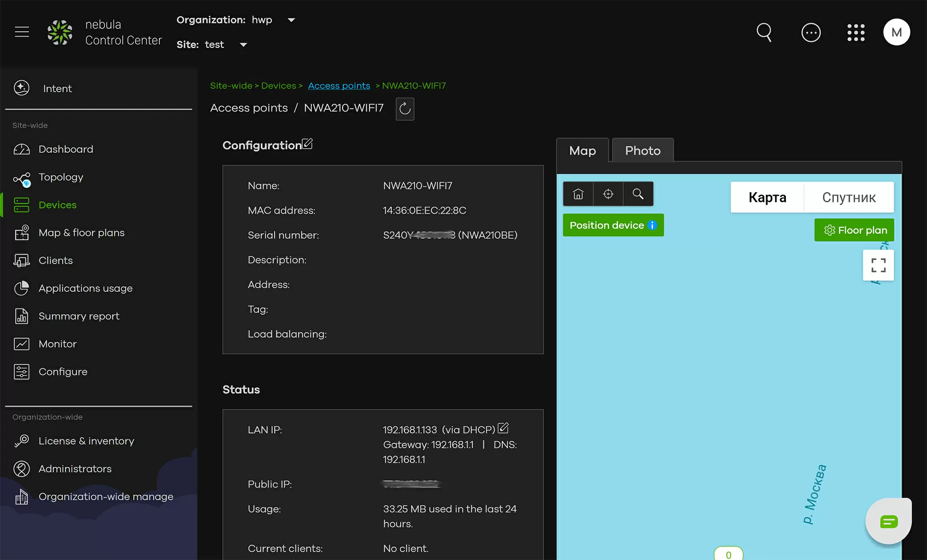The width and height of the screenshot is (927, 560).
Task: Open the more options ellipsis circle
Action: (x=811, y=32)
